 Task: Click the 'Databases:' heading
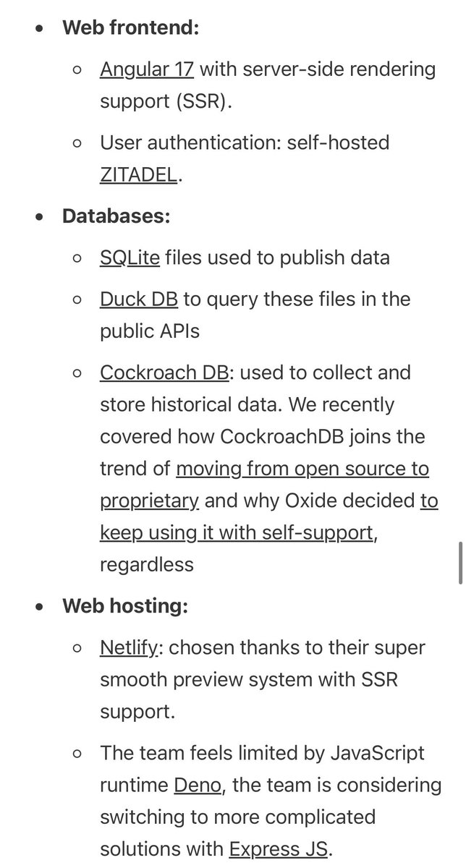coord(116,216)
